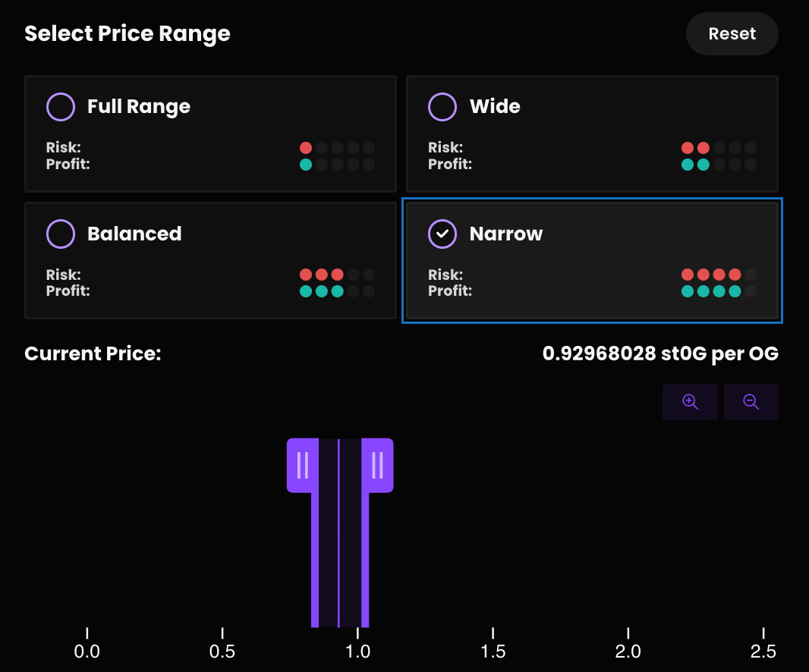The height and width of the screenshot is (672, 809).
Task: Click the 1.0 axis tick label
Action: point(357,652)
